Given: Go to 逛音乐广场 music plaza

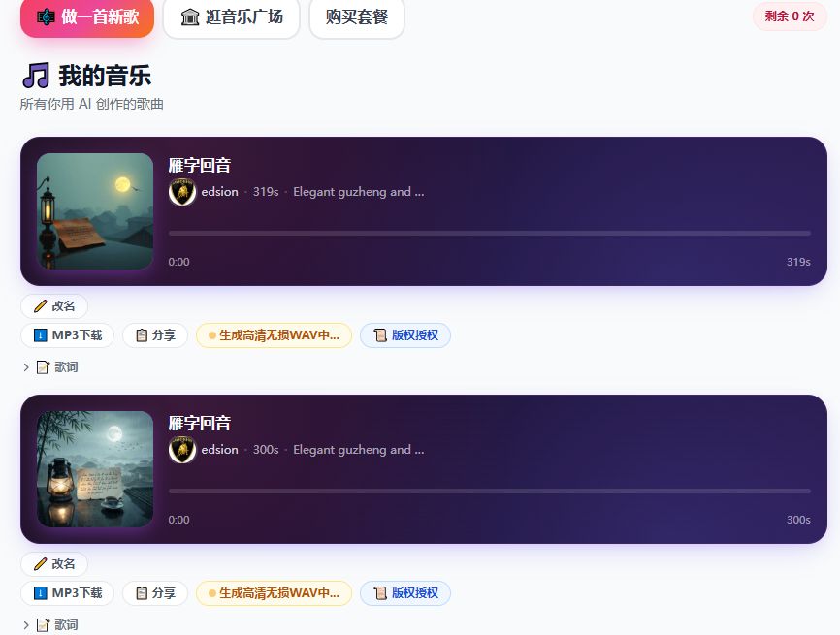Looking at the screenshot, I should coord(230,17).
